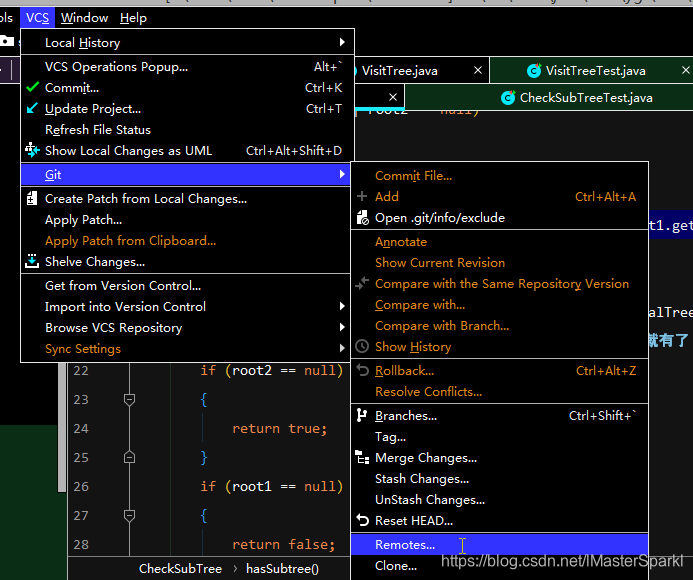Expand the Git submenu arrow
The width and height of the screenshot is (693, 580).
342,174
